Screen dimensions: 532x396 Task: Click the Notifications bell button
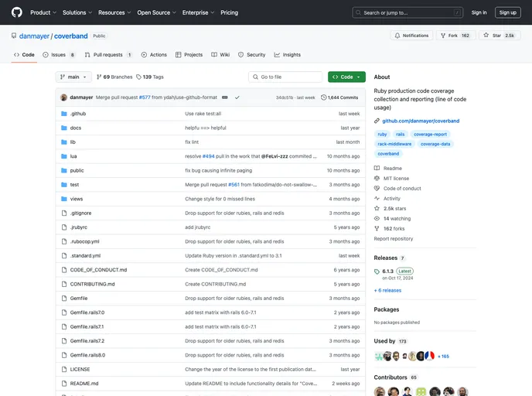[x=411, y=36]
